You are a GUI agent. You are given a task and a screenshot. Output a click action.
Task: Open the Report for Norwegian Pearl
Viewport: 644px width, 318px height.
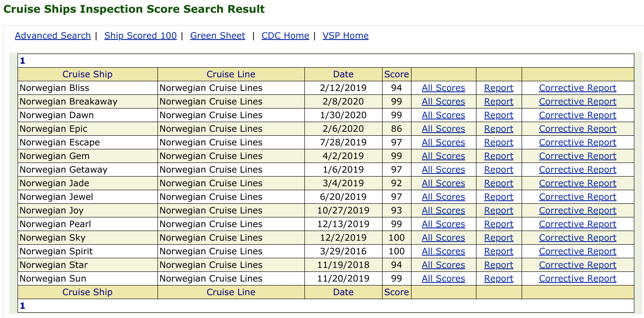coord(498,224)
